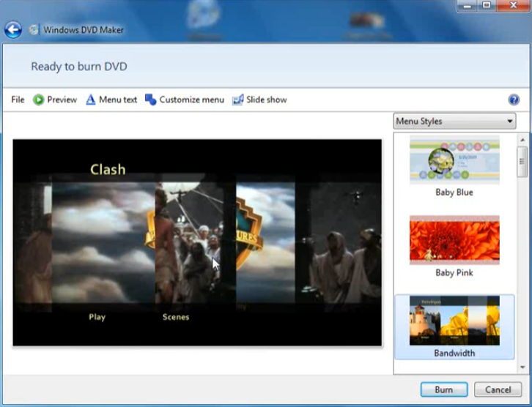Click the Baby Blue style label
The width and height of the screenshot is (532, 407).
pyautogui.click(x=454, y=192)
